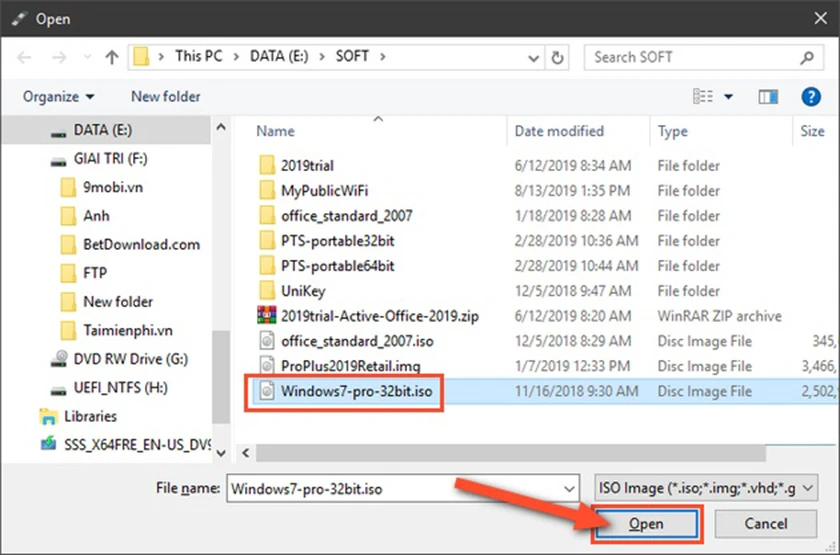Open Help with the question mark icon
840x555 pixels.
point(811,97)
